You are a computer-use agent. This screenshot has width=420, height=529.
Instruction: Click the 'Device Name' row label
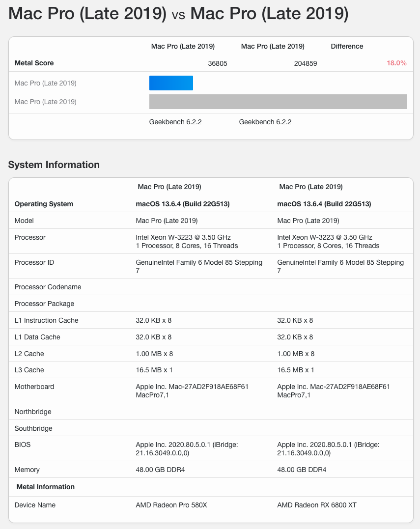(x=35, y=505)
